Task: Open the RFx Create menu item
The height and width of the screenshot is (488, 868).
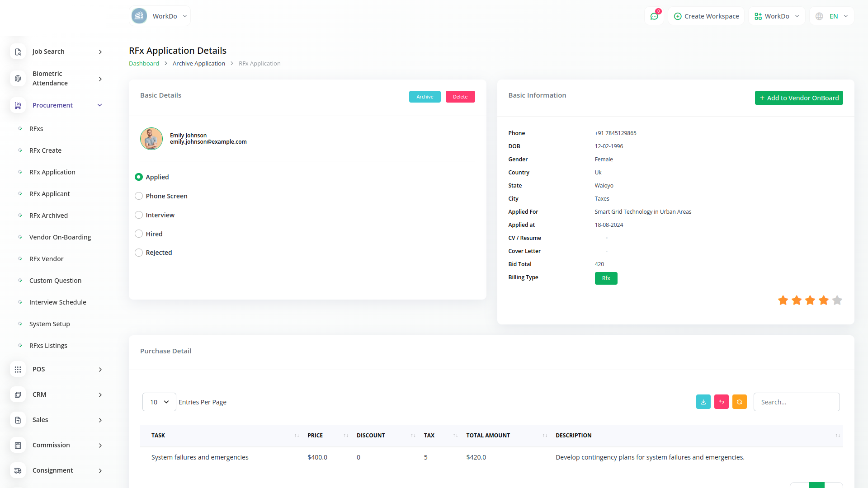Action: coord(45,150)
